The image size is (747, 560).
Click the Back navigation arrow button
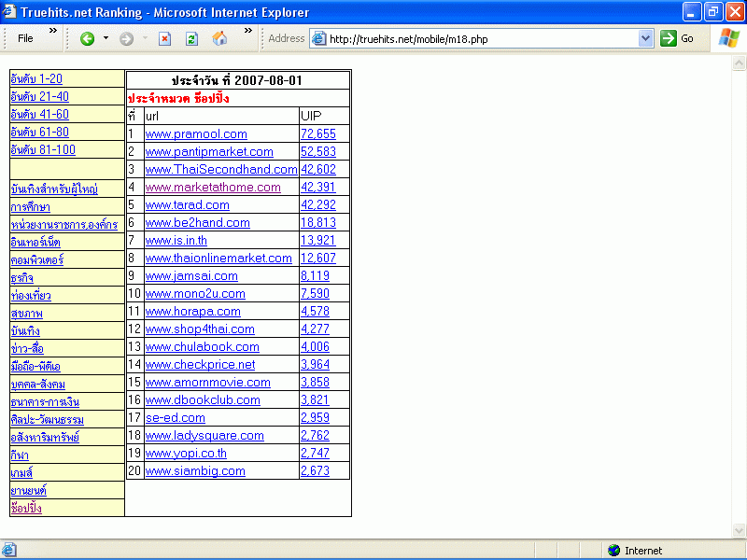[88, 38]
